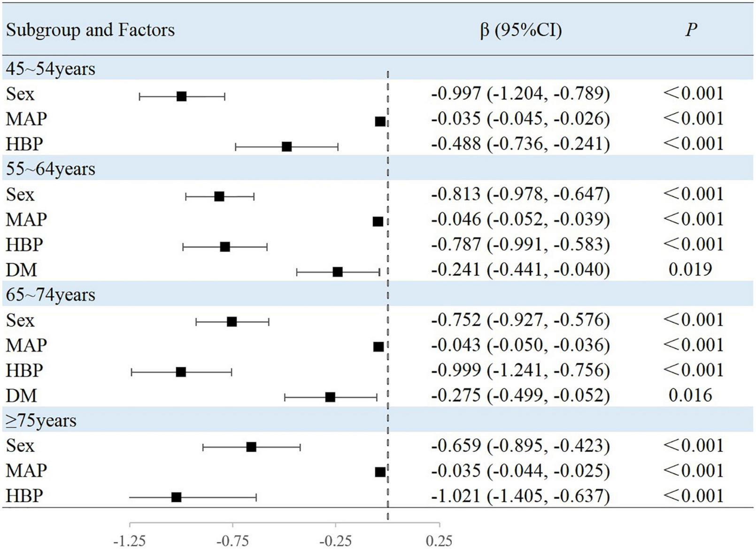Select the 55~64years subgroup header
This screenshot has height=549, width=756.
point(51,169)
